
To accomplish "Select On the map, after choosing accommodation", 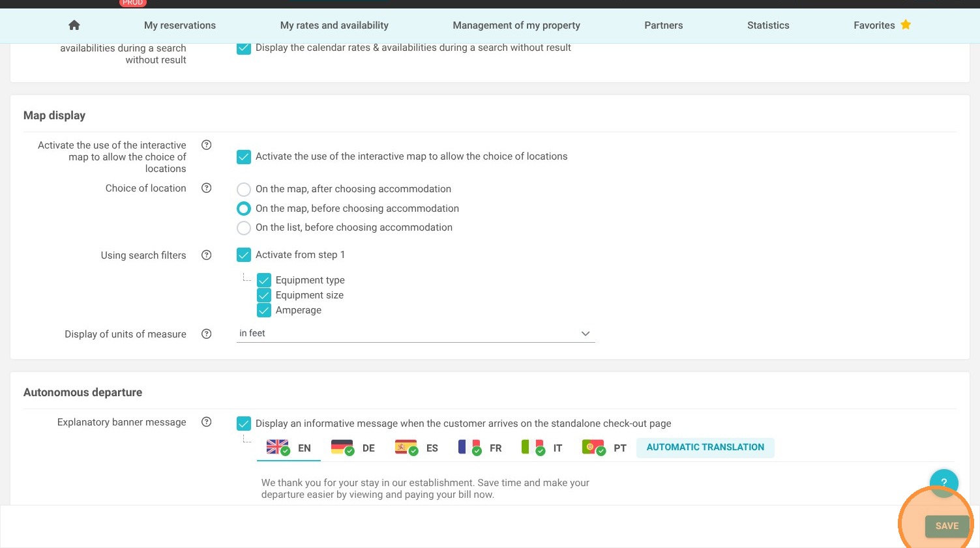I will (244, 190).
